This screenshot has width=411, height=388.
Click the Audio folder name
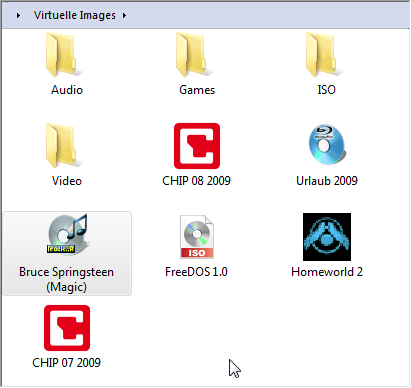(67, 90)
